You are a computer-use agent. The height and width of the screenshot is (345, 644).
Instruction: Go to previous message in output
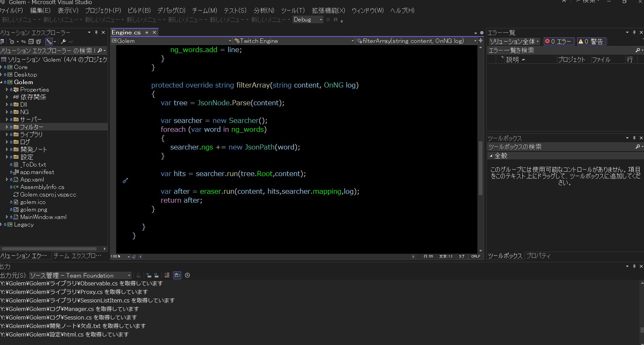[149, 275]
